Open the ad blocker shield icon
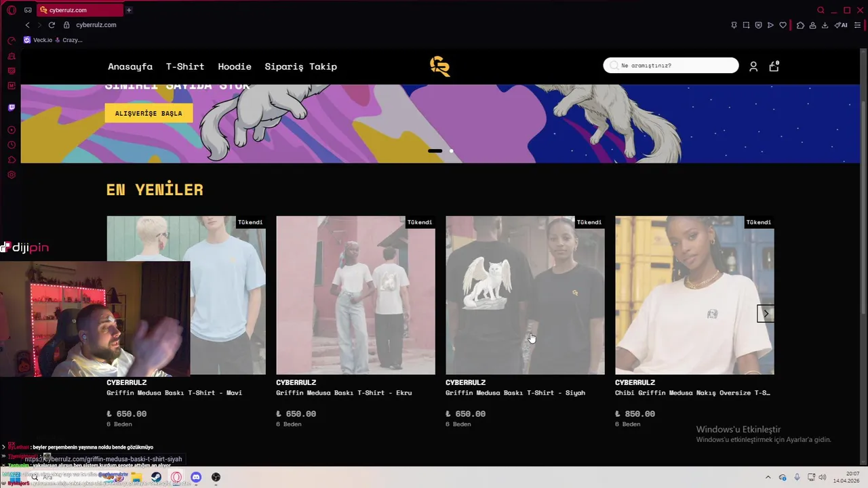Viewport: 868px width, 488px height. coord(758,25)
